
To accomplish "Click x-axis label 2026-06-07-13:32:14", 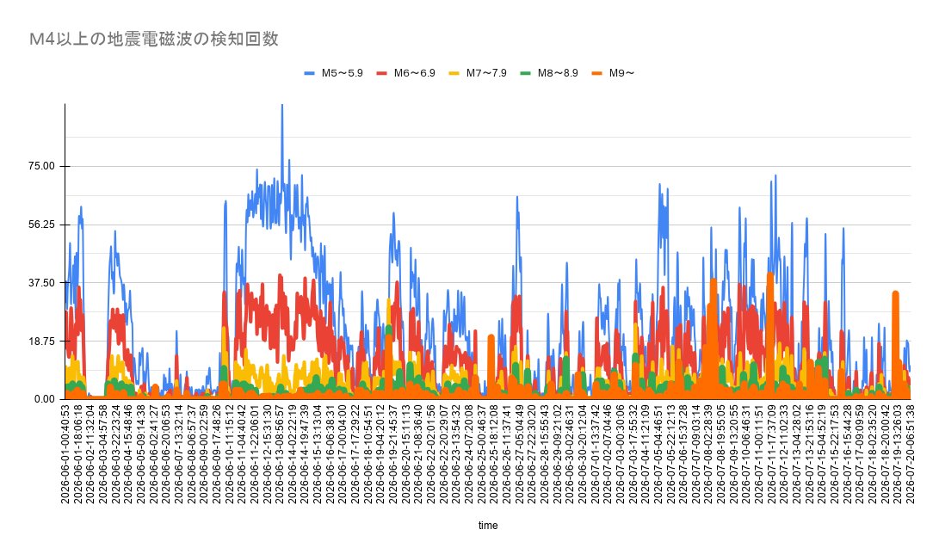I will click(x=178, y=454).
